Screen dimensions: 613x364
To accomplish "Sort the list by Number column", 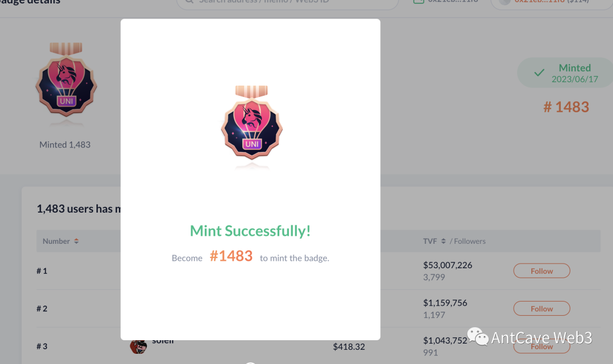I will tap(76, 241).
